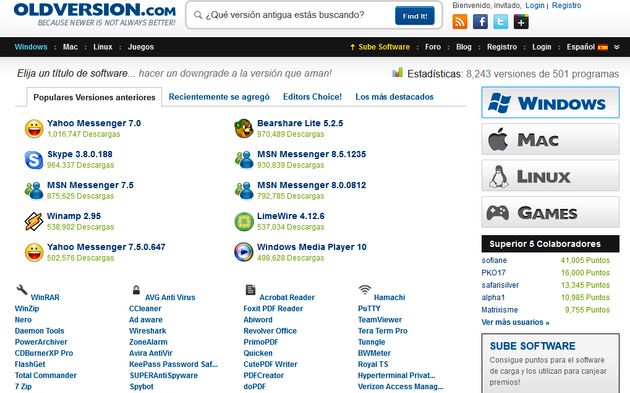This screenshot has width=630, height=393.
Task: Open Ver más usuarios link
Action: (515, 322)
